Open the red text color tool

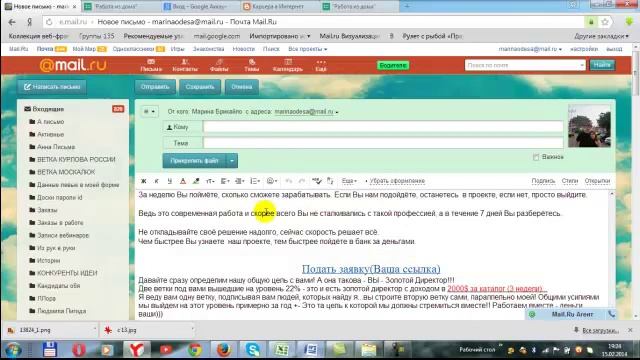click(x=183, y=181)
